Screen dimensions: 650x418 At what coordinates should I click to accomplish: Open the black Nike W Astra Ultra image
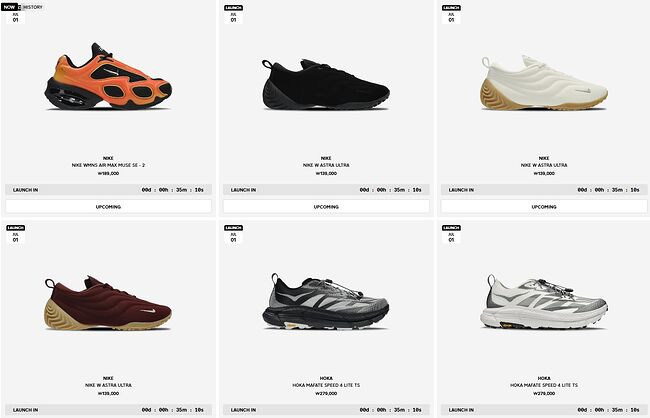tap(325, 85)
